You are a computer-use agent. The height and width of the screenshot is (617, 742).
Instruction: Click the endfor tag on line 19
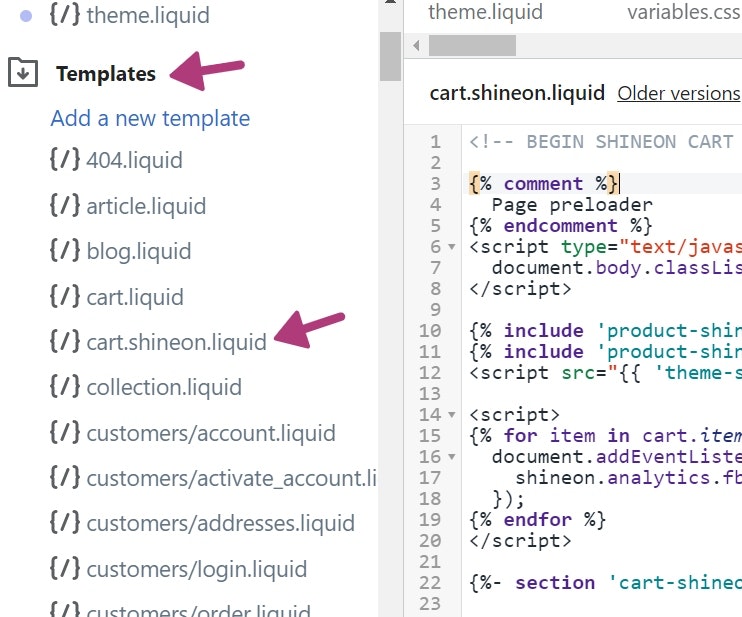538,520
